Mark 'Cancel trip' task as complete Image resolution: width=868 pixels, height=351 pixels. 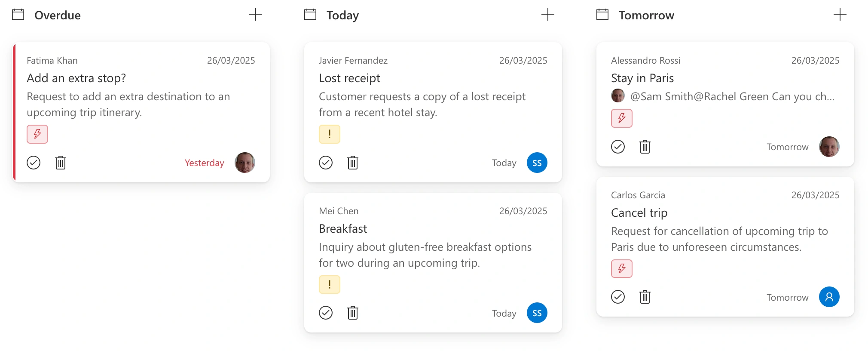click(x=618, y=297)
